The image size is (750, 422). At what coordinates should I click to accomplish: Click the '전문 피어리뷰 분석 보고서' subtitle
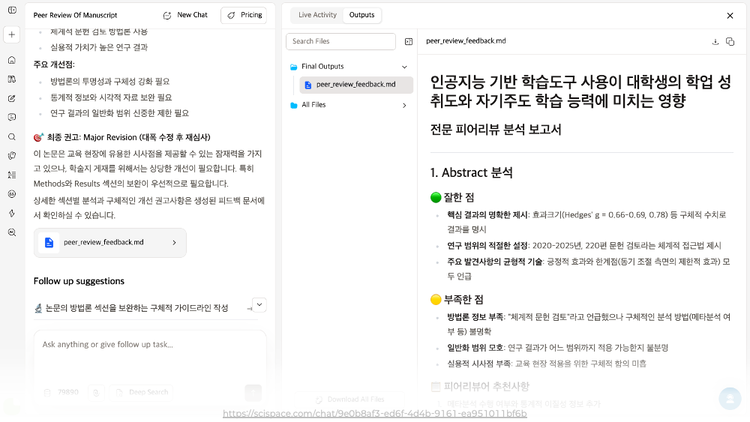click(496, 130)
